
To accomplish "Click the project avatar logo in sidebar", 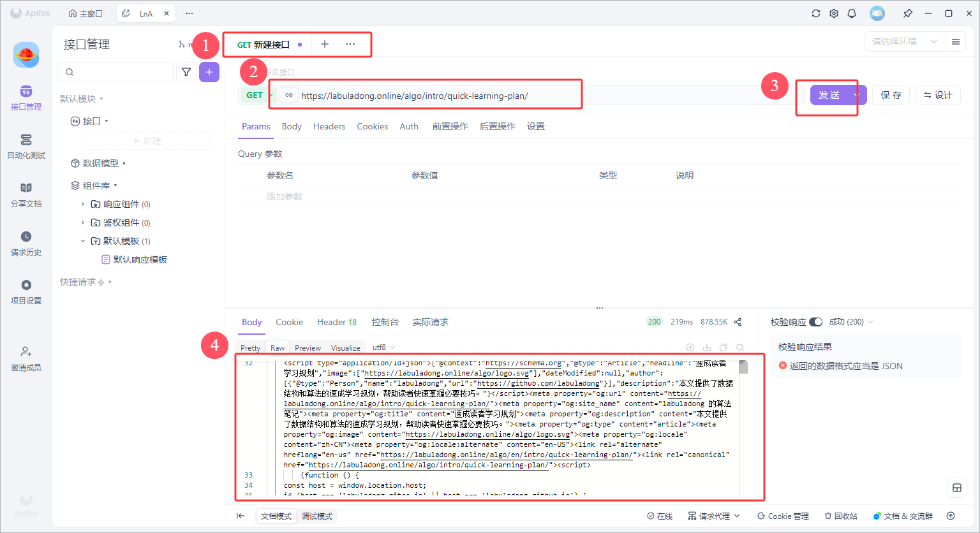I will tap(26, 55).
